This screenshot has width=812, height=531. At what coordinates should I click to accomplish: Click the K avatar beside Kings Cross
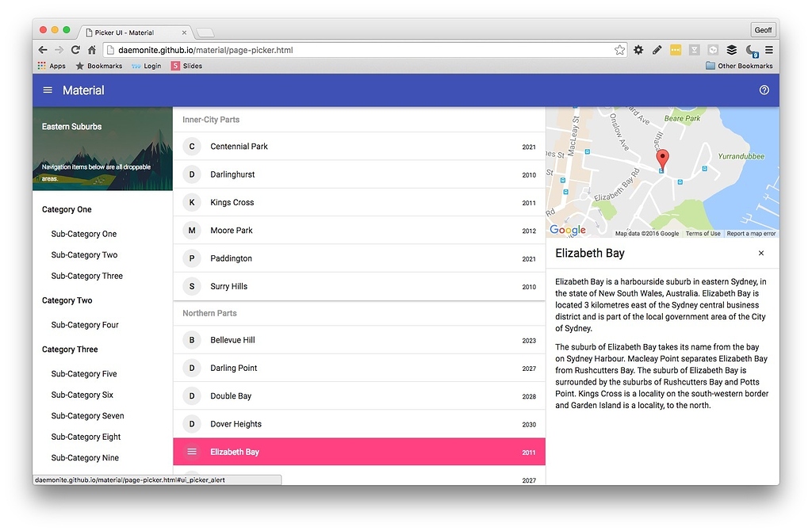pos(191,202)
